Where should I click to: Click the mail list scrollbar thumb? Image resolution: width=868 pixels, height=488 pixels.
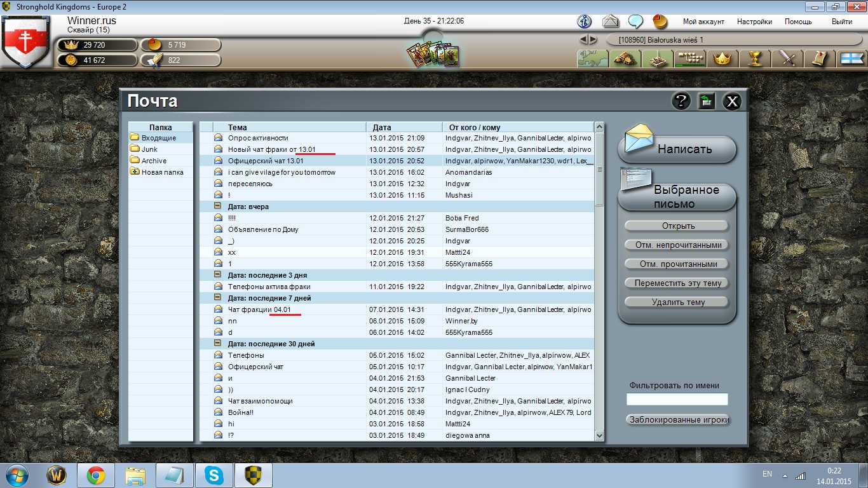(599, 169)
